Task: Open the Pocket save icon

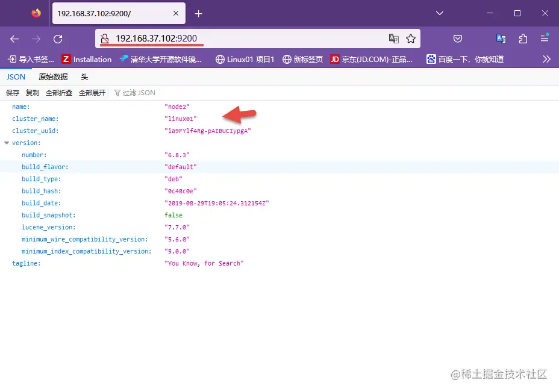Action: pyautogui.click(x=458, y=39)
